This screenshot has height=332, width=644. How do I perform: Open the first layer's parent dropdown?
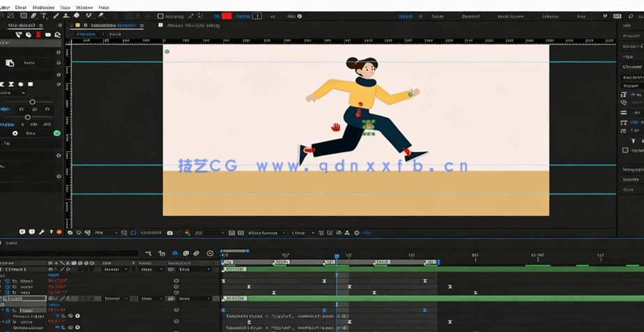point(192,269)
